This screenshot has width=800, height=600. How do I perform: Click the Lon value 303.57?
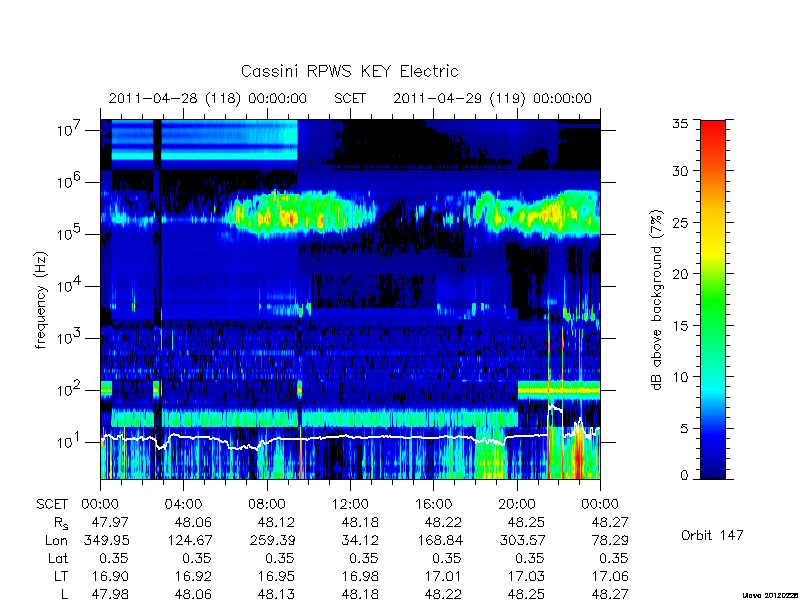[x=521, y=540]
